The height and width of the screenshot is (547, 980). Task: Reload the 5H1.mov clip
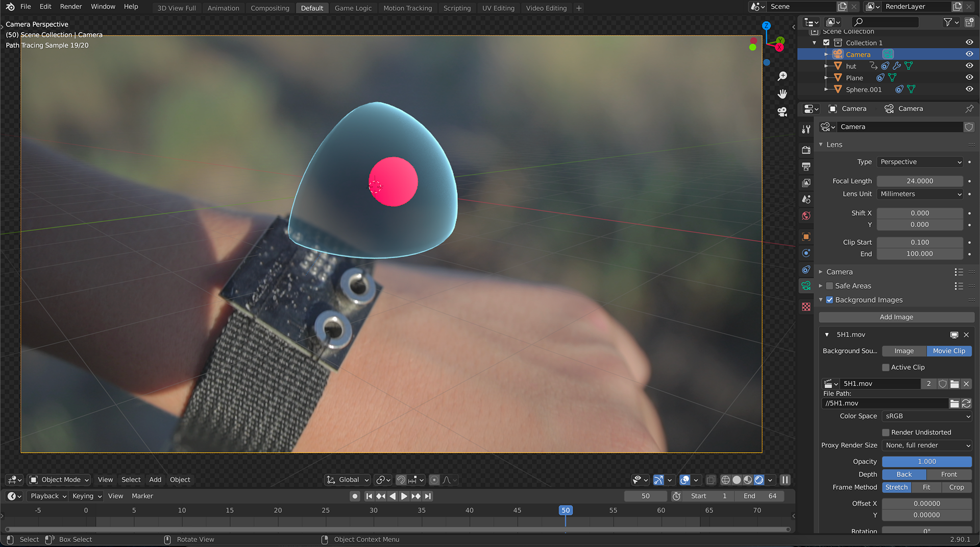[966, 403]
